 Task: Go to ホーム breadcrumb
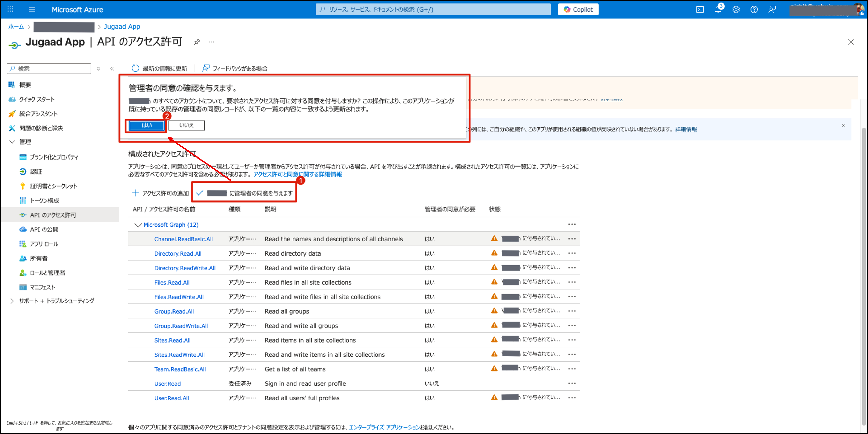16,27
